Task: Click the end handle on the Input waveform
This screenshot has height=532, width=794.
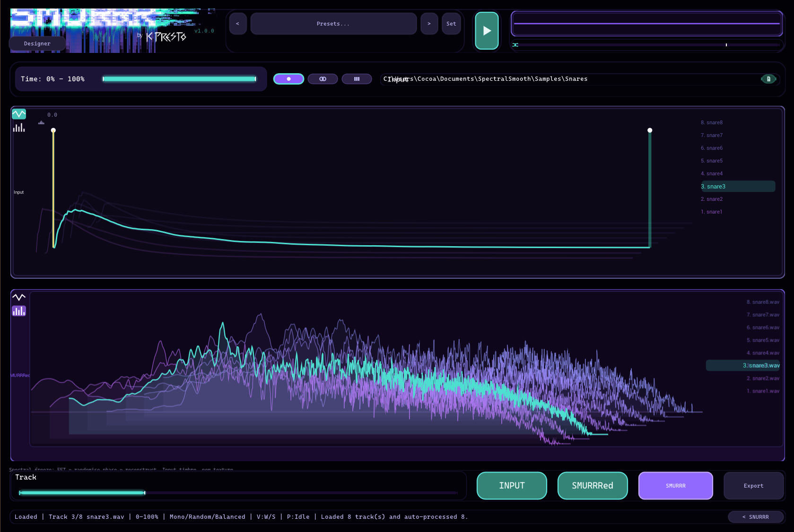Action: (x=650, y=130)
